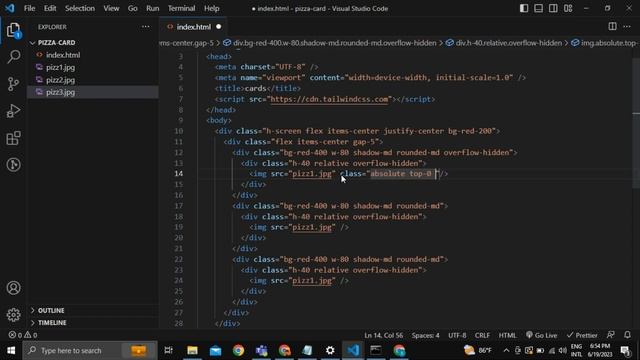The width and height of the screenshot is (640, 360).
Task: Change line ending via CRLF indicator
Action: 482,335
